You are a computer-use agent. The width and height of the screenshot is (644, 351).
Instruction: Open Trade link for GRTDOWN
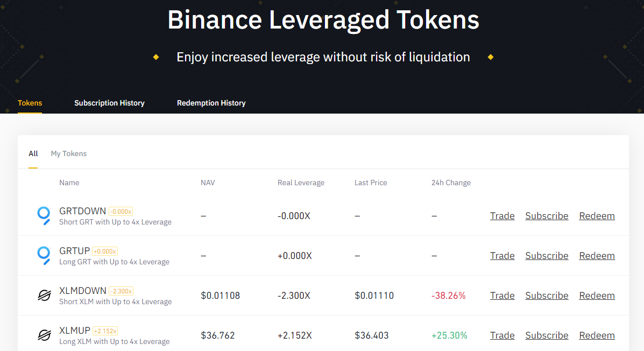click(503, 216)
